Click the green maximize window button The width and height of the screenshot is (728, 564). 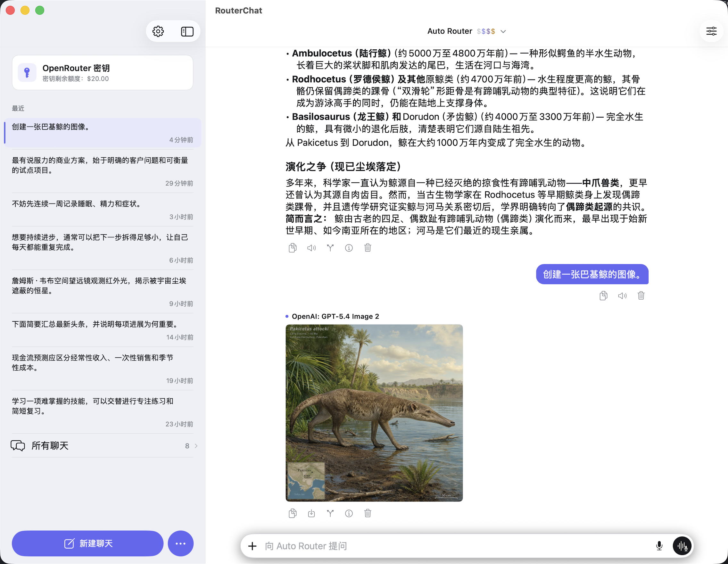[x=40, y=10]
